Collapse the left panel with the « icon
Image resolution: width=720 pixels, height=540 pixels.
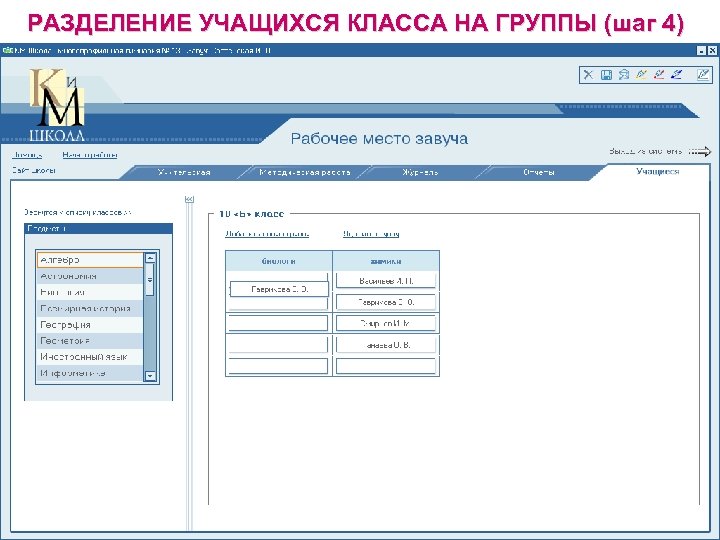[189, 199]
